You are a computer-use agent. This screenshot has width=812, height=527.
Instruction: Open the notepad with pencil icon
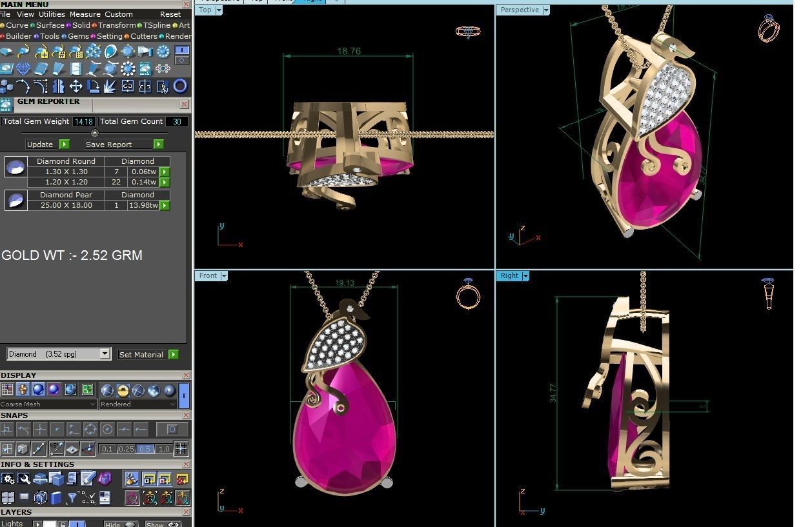tap(88, 479)
